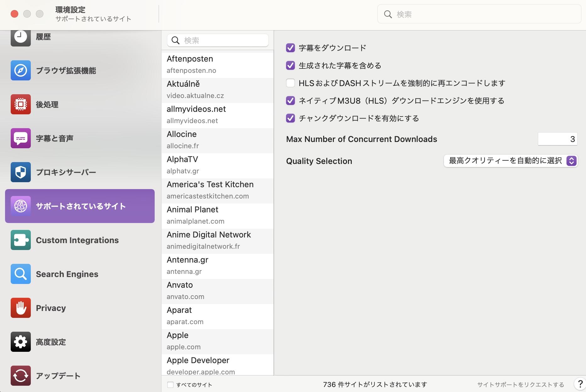
Task: Select allmyvideos.net in the site list
Action: [x=218, y=116]
